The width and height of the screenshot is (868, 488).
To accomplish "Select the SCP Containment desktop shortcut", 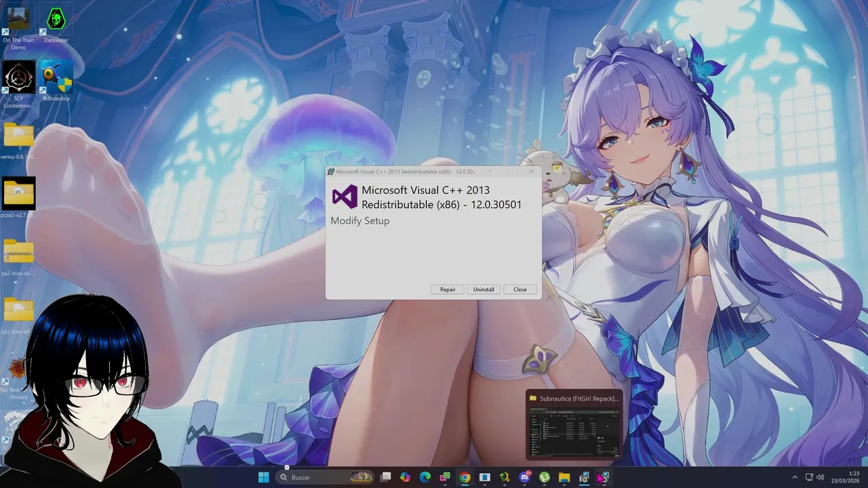I will click(18, 85).
